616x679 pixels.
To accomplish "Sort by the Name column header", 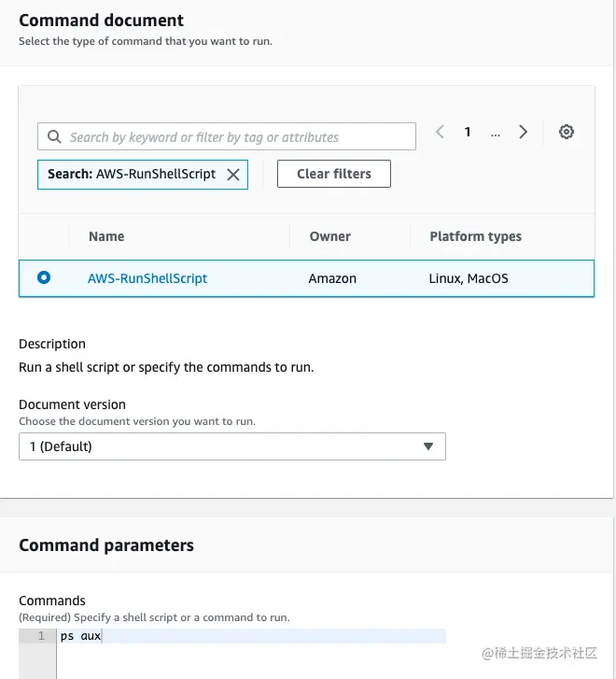I will [x=106, y=236].
